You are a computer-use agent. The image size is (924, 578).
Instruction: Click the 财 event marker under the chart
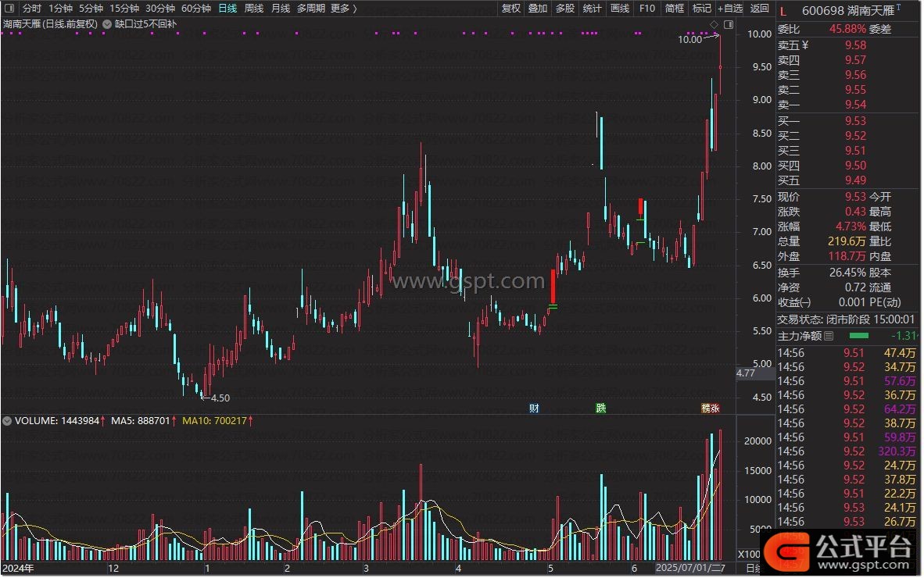[x=534, y=409]
